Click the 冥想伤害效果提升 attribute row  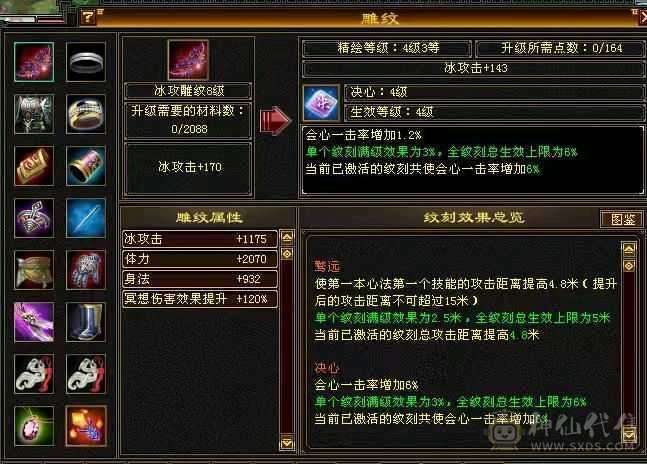[200, 299]
